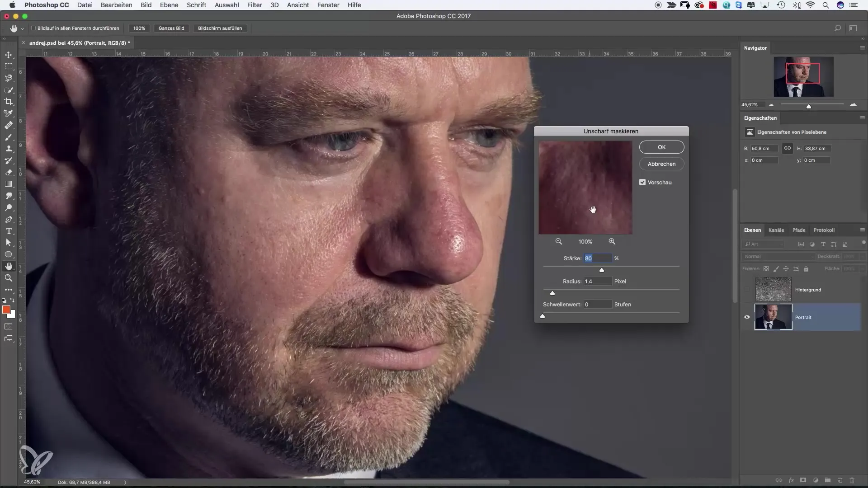Open the Ebenen panel menu
The width and height of the screenshot is (868, 488).
pos(862,230)
